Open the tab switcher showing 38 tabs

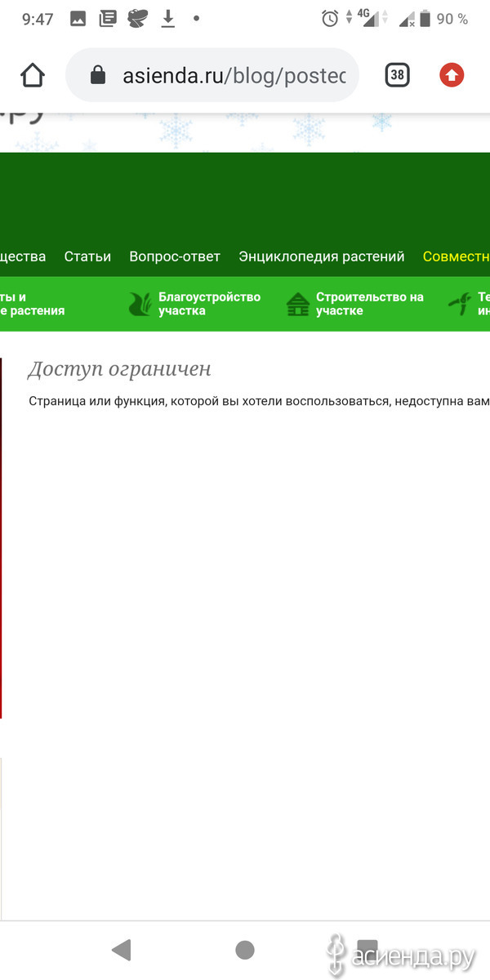point(397,76)
